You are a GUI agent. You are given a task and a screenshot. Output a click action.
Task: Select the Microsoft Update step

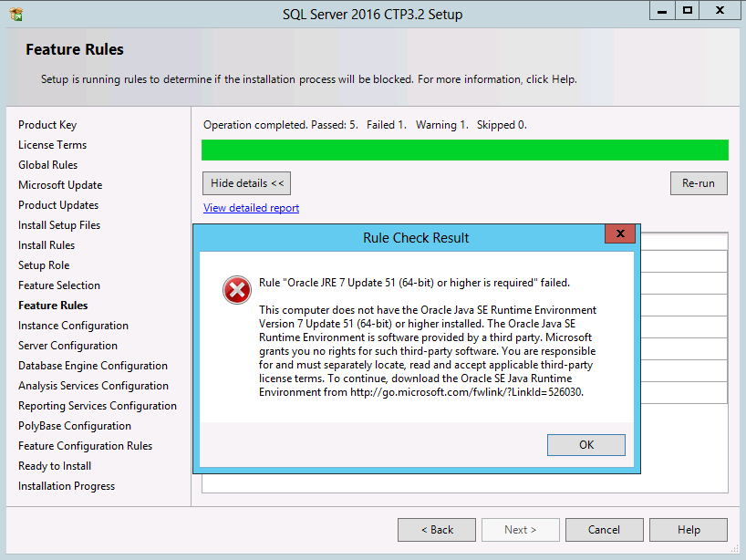[x=60, y=185]
